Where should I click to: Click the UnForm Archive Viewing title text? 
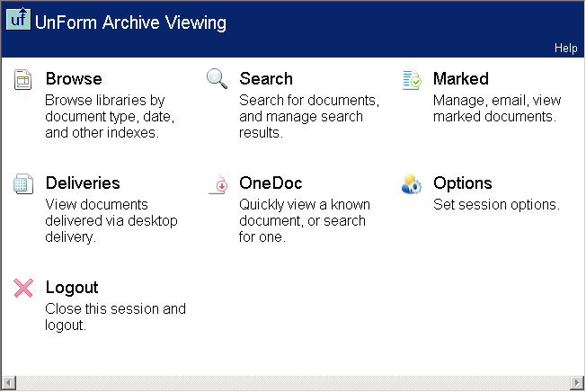[x=130, y=22]
